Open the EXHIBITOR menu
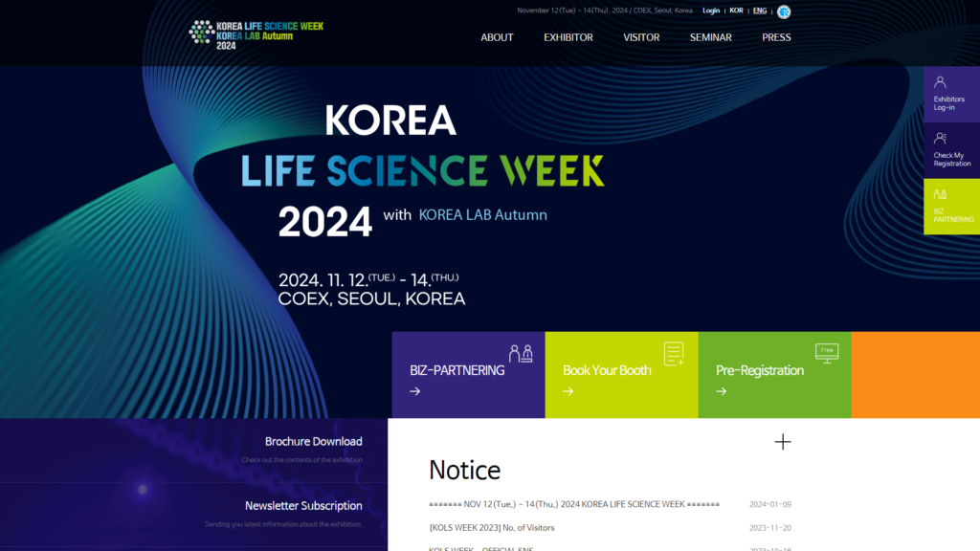This screenshot has height=551, width=980. point(568,37)
